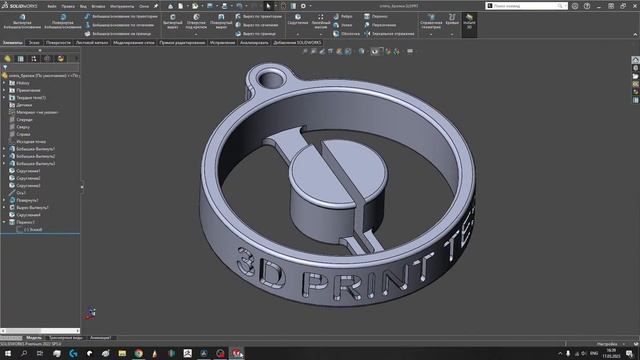Select the Revolved Boss/Base tool in the ribbon
This screenshot has width=640, height=360.
(62, 22)
